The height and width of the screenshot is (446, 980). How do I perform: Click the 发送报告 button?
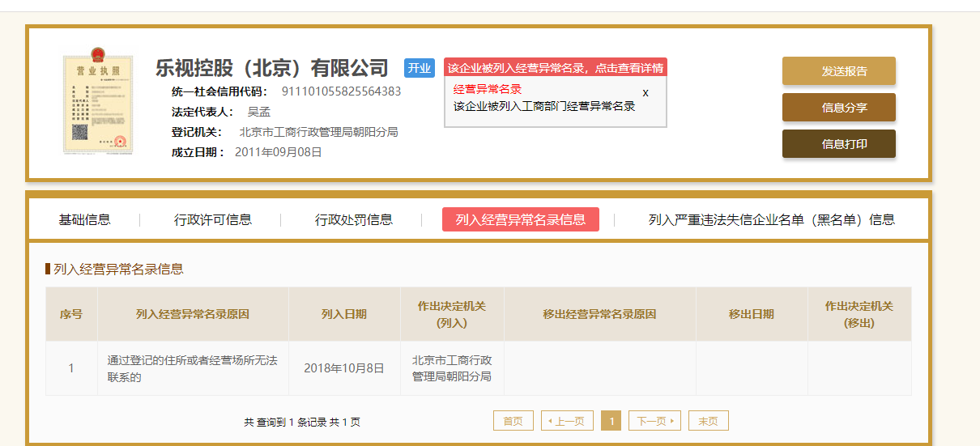[839, 71]
